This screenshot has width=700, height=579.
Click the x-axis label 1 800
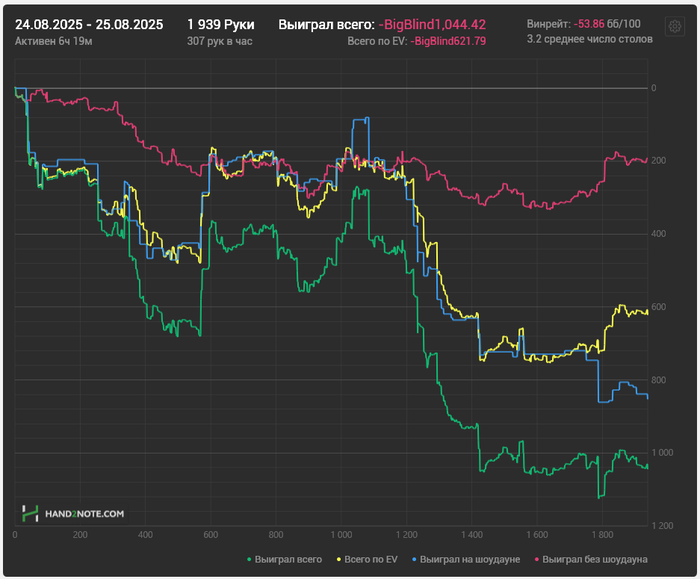(602, 535)
